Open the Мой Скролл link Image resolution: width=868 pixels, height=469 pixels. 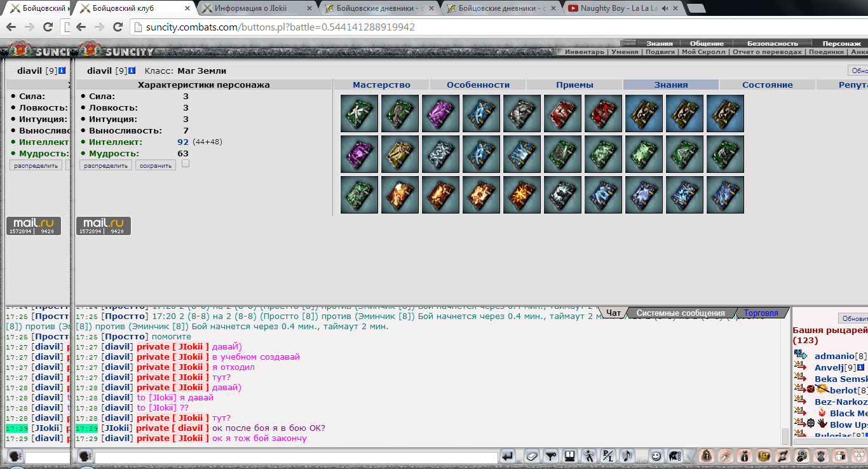[703, 52]
